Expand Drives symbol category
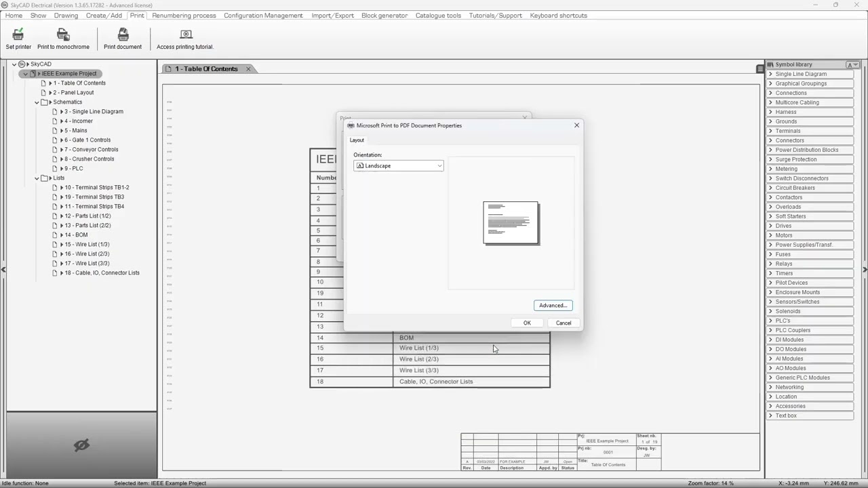The image size is (868, 488). 770,226
